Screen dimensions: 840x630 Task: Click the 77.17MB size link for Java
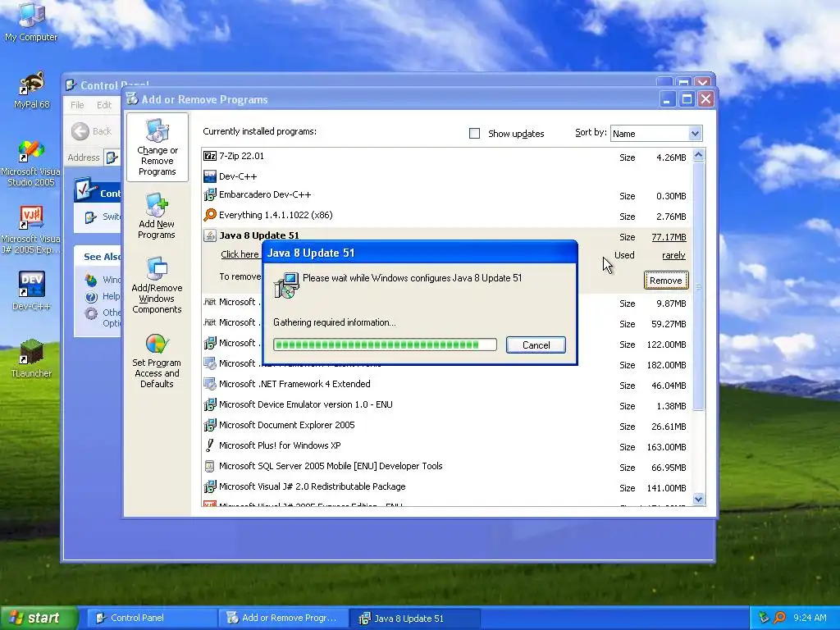(x=669, y=237)
